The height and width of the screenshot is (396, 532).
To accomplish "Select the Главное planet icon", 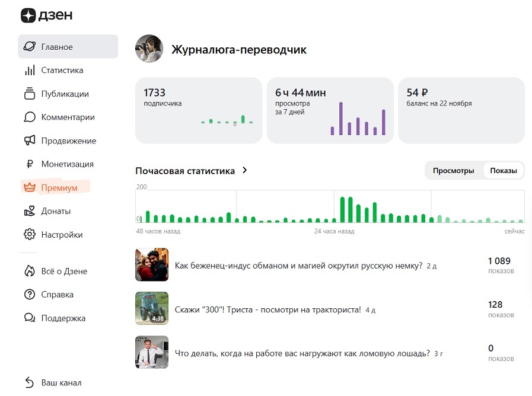I will tap(28, 46).
